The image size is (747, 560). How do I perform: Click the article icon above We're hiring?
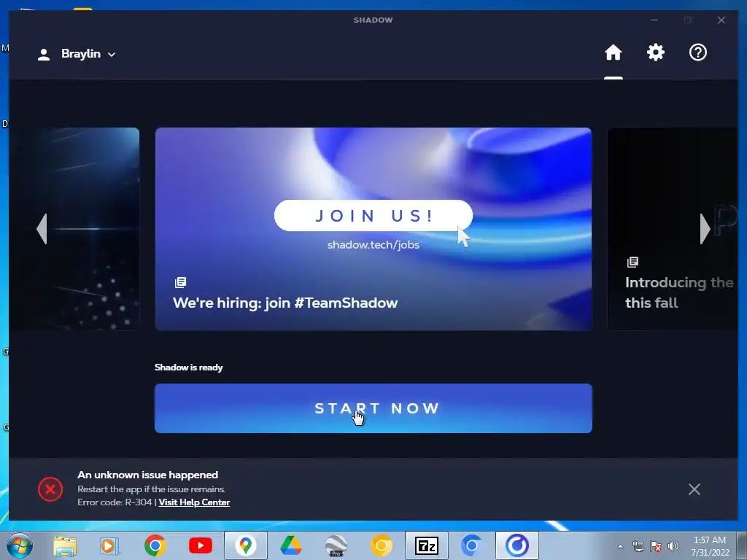pos(181,282)
